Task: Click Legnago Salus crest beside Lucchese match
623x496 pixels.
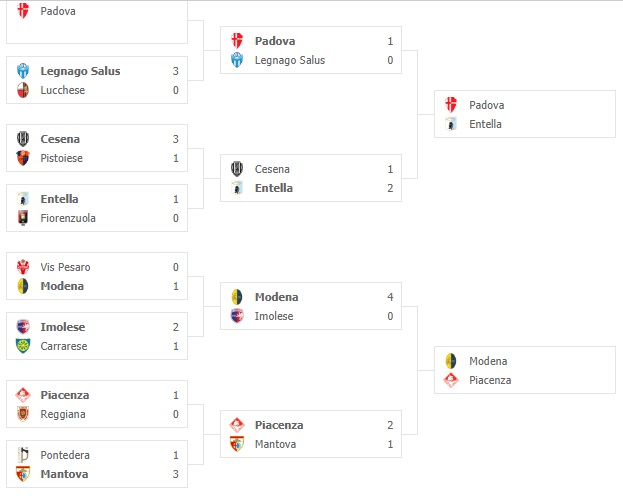Action: coord(23,71)
